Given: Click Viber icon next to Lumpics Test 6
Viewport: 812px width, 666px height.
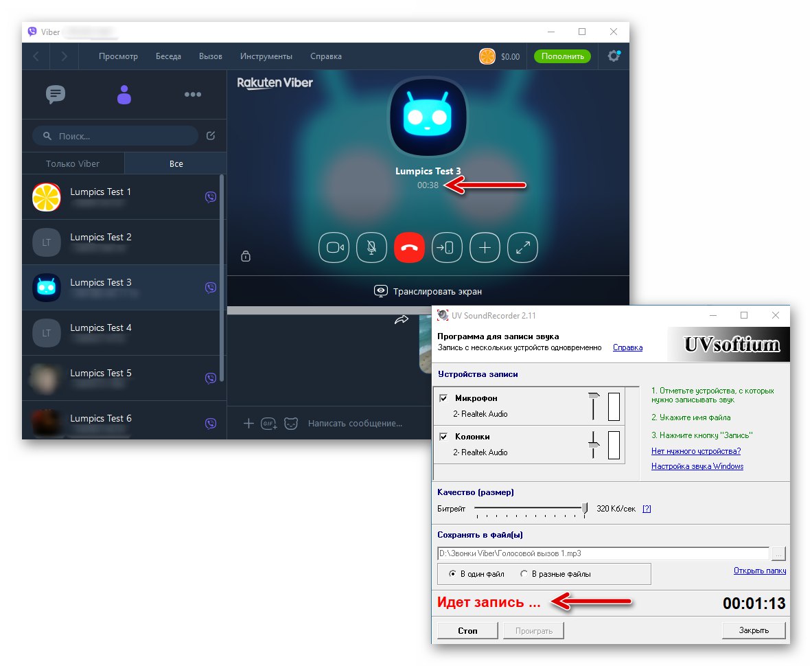Looking at the screenshot, I should [x=211, y=423].
